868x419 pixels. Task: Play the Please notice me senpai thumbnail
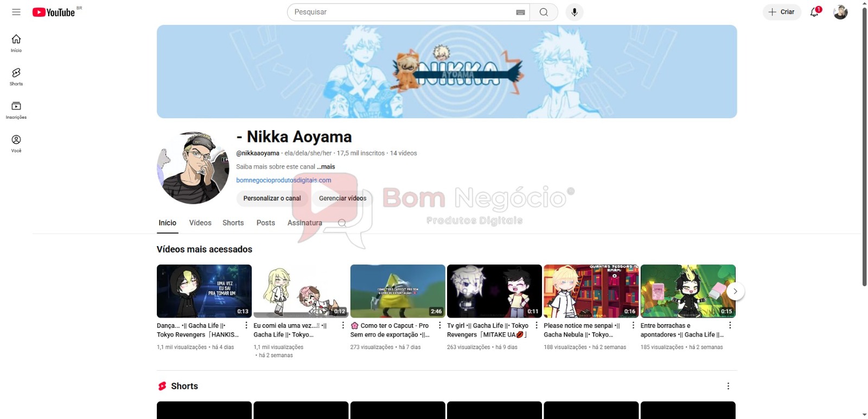591,291
